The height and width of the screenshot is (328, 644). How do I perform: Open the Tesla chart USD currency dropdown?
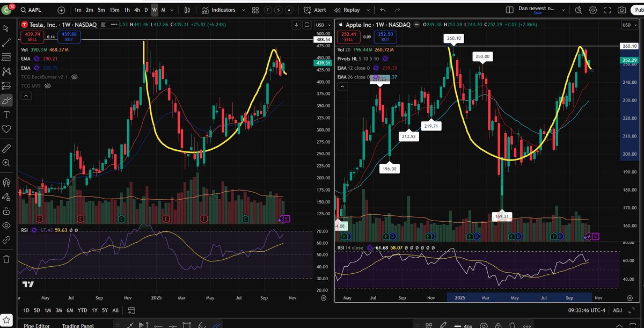pos(322,25)
